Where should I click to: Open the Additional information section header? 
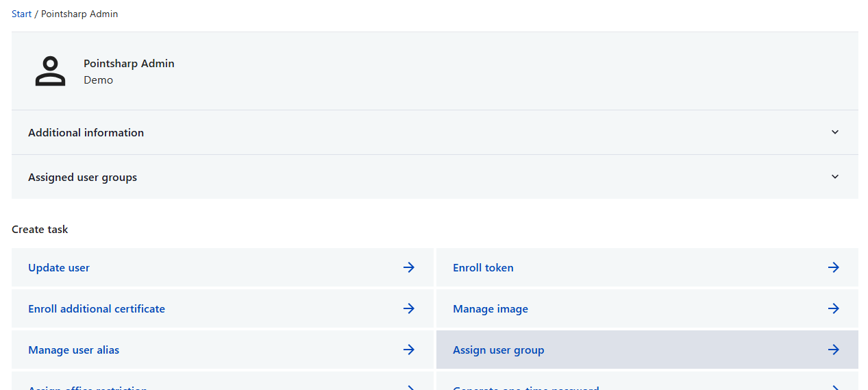pyautogui.click(x=86, y=132)
